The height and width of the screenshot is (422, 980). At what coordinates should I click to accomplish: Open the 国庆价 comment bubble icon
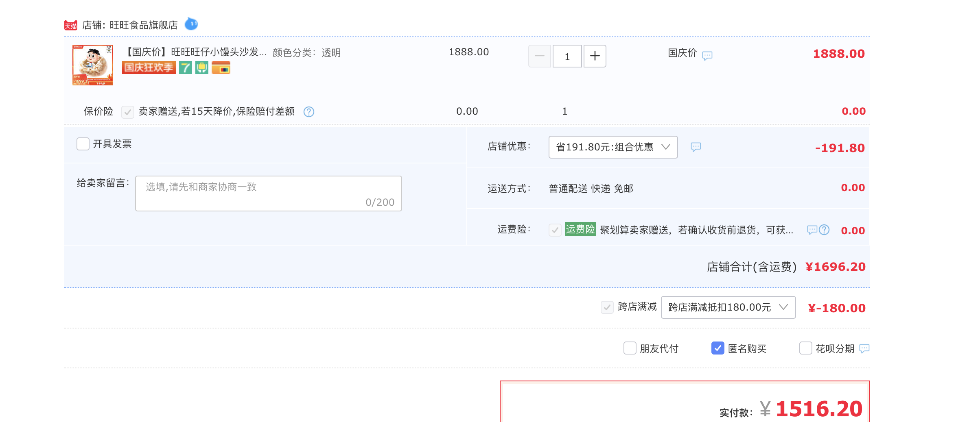point(707,55)
